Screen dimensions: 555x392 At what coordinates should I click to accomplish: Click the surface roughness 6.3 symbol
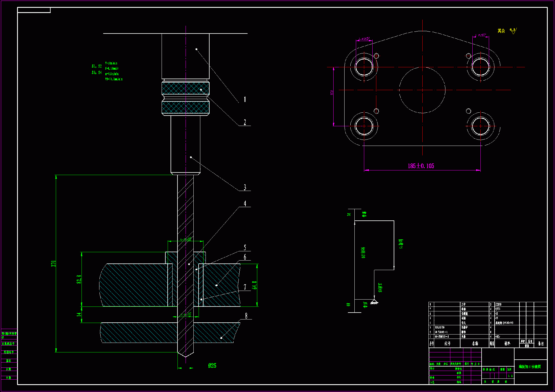(513, 31)
